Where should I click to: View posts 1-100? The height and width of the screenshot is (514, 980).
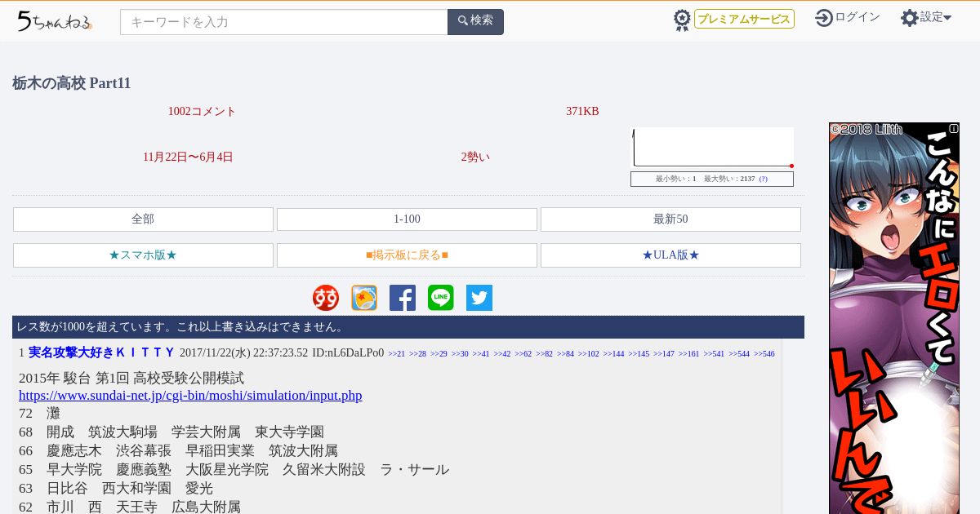tap(407, 219)
